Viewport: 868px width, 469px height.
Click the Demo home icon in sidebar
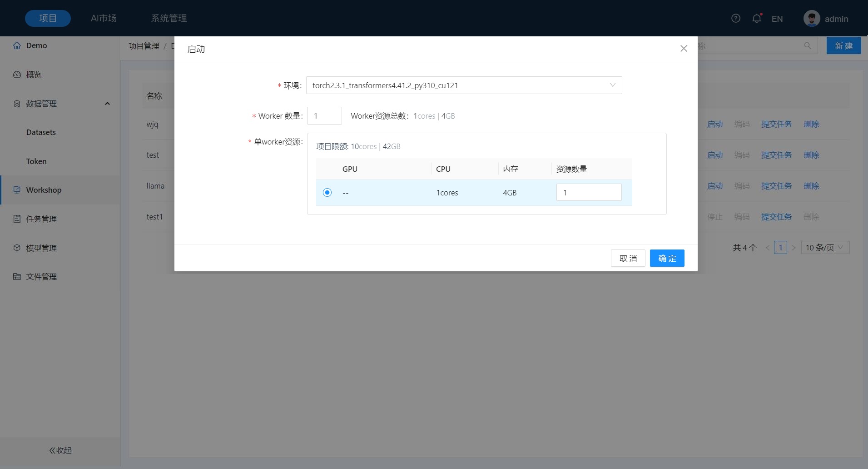click(17, 45)
